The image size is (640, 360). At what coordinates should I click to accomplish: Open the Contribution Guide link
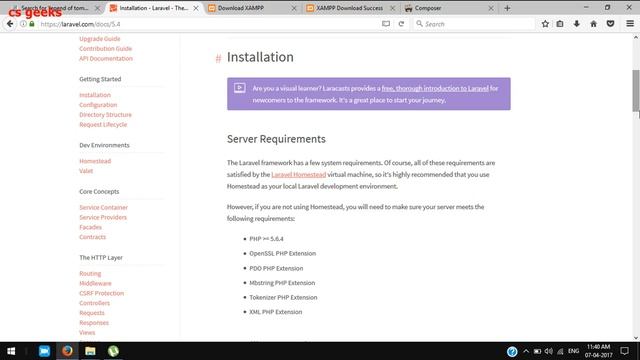[105, 49]
